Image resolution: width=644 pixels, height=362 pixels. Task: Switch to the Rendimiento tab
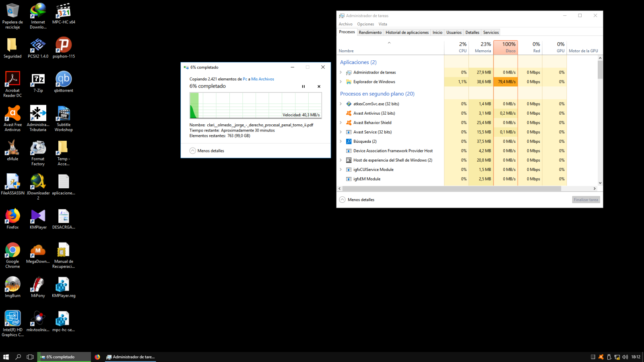tap(370, 33)
